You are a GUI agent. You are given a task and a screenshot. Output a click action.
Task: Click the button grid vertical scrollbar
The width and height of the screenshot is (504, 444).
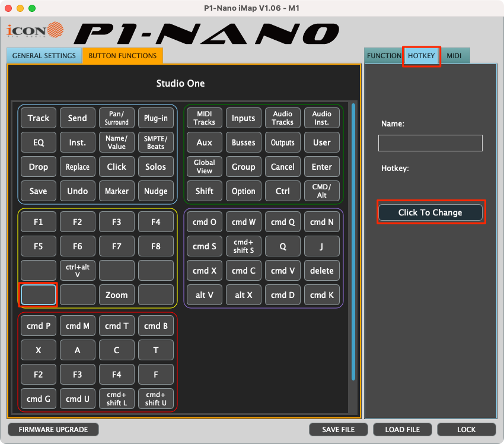point(353,237)
